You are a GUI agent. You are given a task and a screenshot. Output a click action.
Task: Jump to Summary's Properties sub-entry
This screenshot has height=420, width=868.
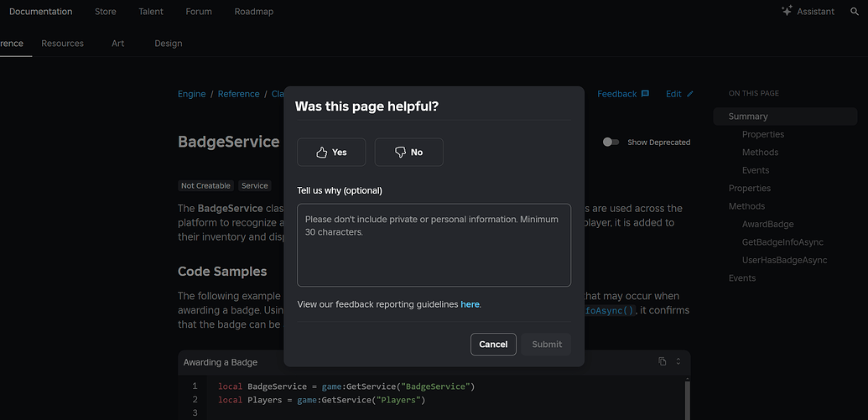[763, 134]
